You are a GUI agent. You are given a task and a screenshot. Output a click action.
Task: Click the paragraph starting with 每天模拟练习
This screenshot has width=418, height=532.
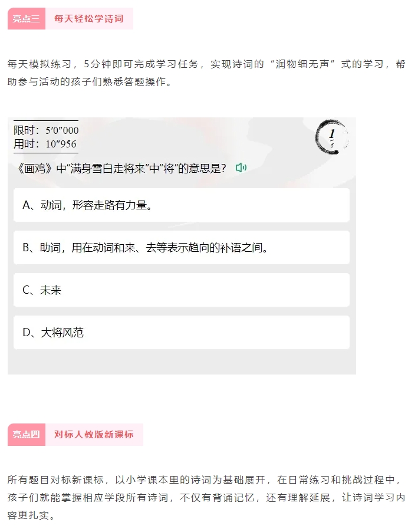pyautogui.click(x=206, y=73)
